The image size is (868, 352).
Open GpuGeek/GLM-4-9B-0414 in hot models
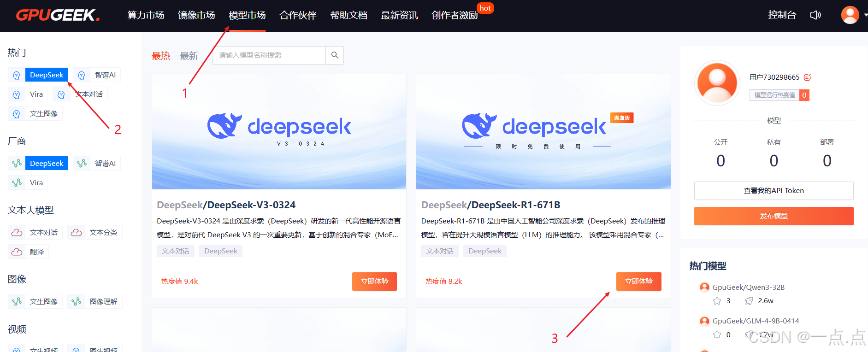(x=756, y=321)
